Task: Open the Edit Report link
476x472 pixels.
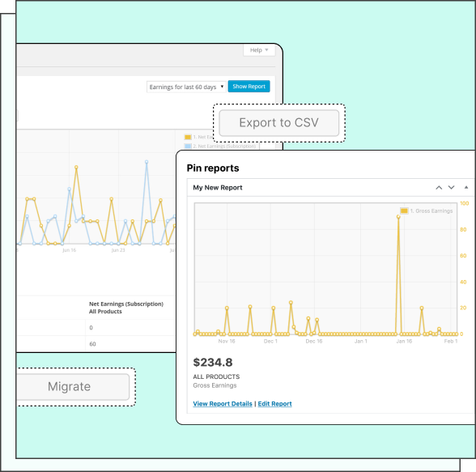Action: tap(274, 404)
